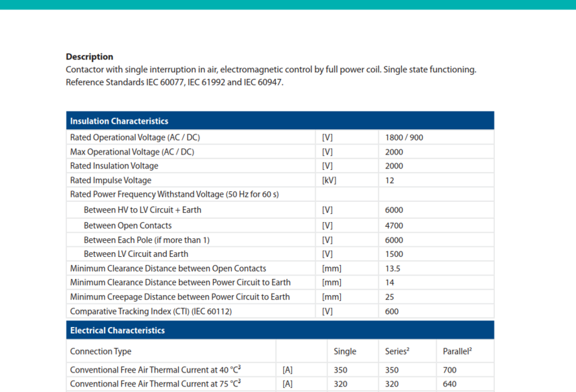Click the creepage distance value 25
Viewport: 576px width, 392px height.
pyautogui.click(x=389, y=296)
